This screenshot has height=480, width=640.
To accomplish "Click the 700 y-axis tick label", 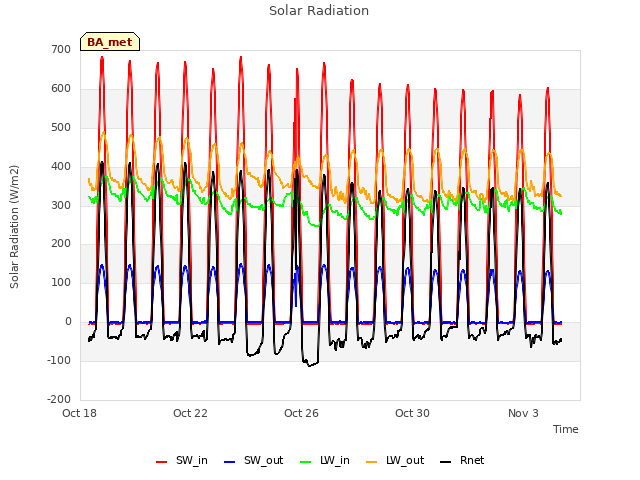I will pos(61,49).
